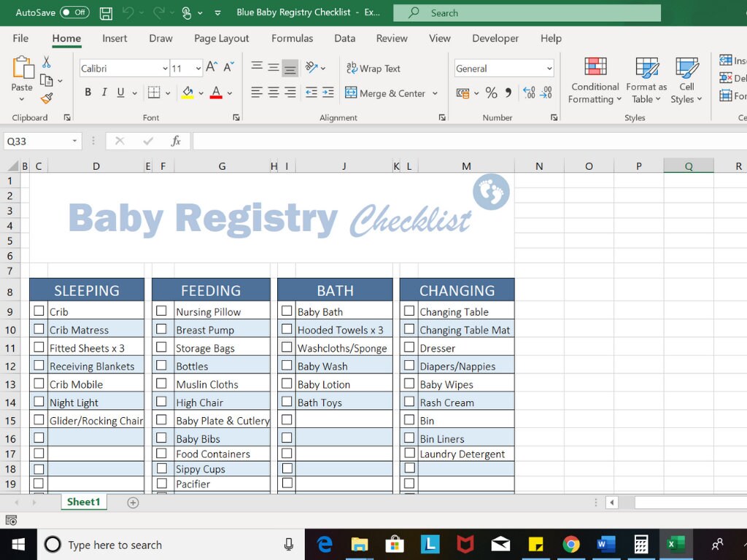
Task: Click the Save icon in the title bar
Action: coord(106,13)
